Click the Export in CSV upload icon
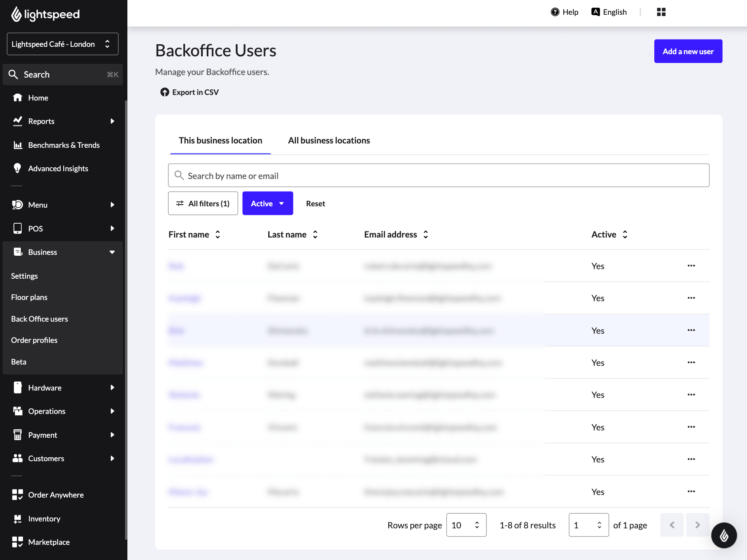This screenshot has width=747, height=560. coord(165,92)
